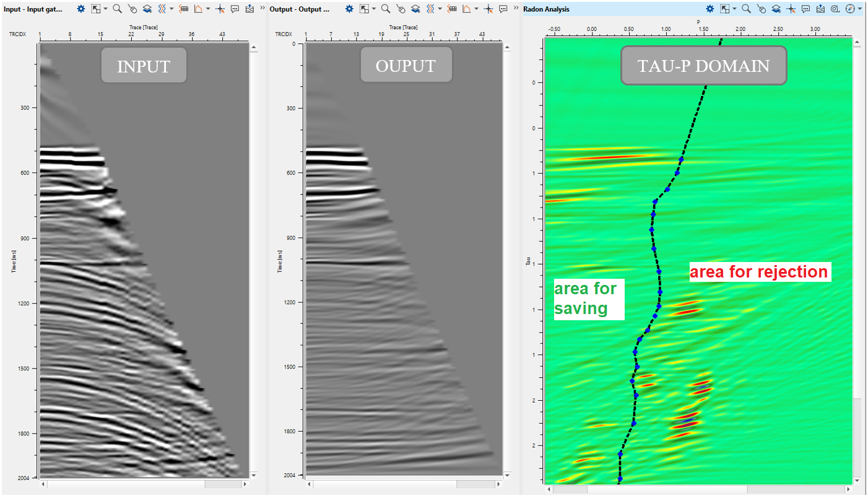The height and width of the screenshot is (498, 868).
Task: Expand the compass dropdown arrow in Radon Analysis
Action: pos(860,9)
